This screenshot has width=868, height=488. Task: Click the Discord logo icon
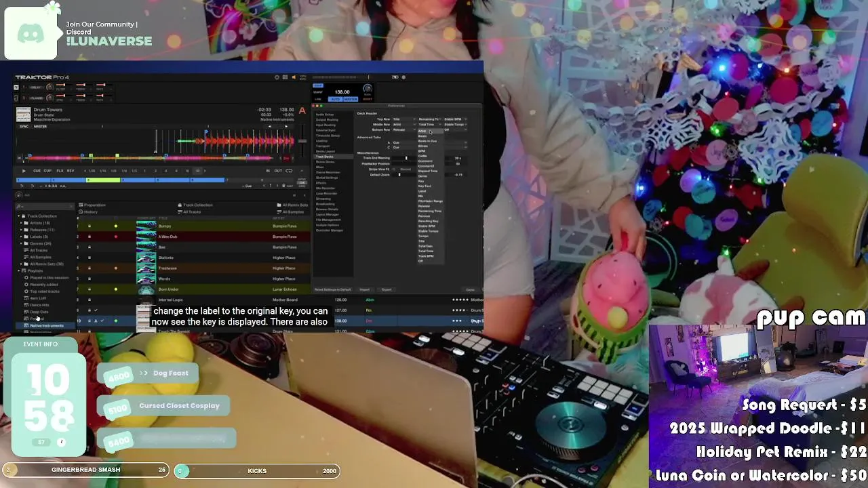coord(31,34)
